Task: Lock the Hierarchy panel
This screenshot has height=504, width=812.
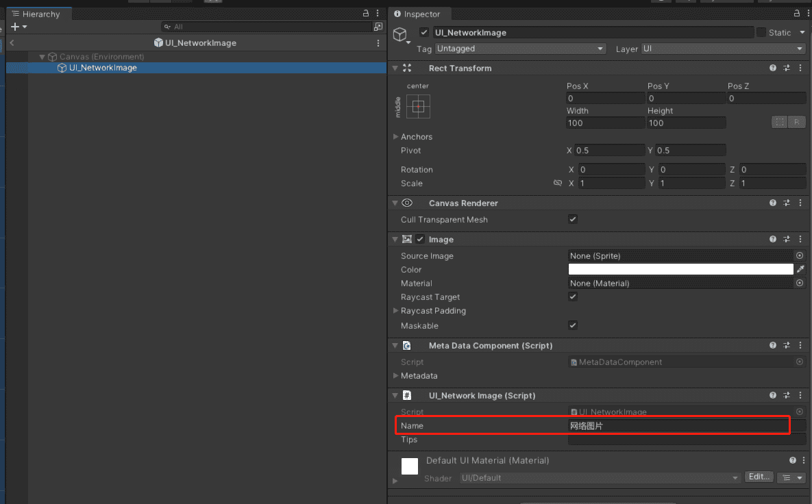Action: tap(367, 14)
